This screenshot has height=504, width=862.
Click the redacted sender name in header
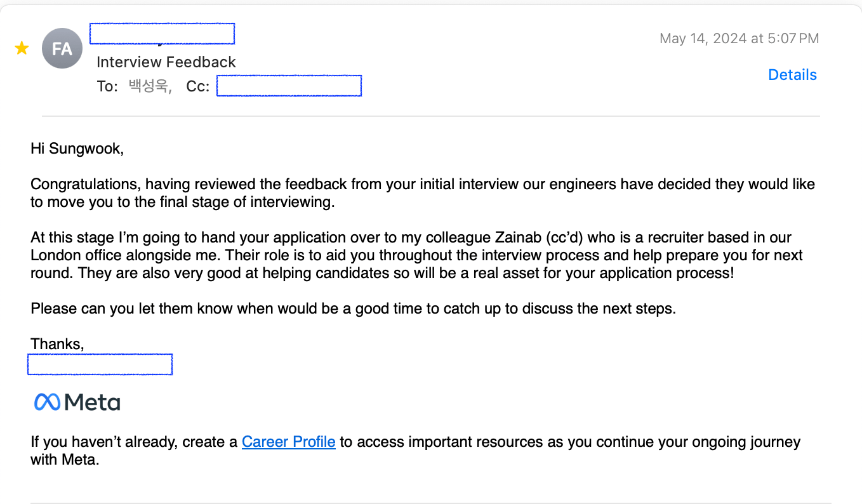coord(162,34)
